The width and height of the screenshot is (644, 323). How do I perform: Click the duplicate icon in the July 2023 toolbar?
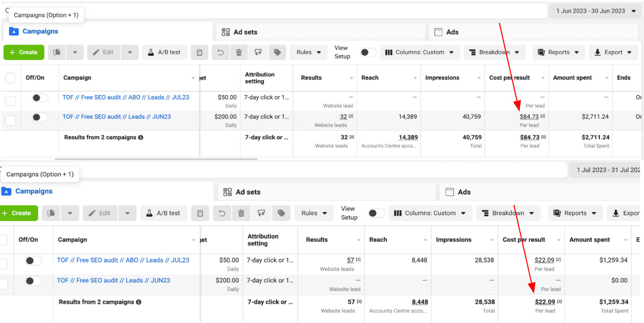tap(51, 213)
